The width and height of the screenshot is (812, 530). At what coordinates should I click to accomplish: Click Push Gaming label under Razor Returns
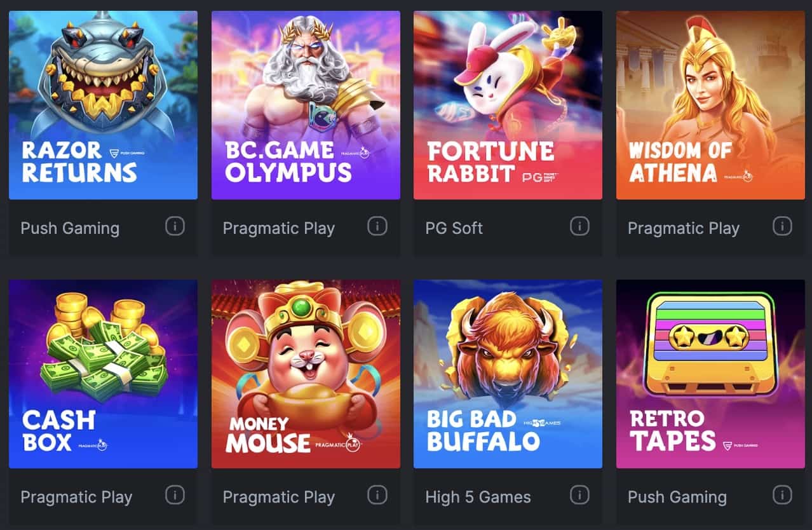point(70,228)
